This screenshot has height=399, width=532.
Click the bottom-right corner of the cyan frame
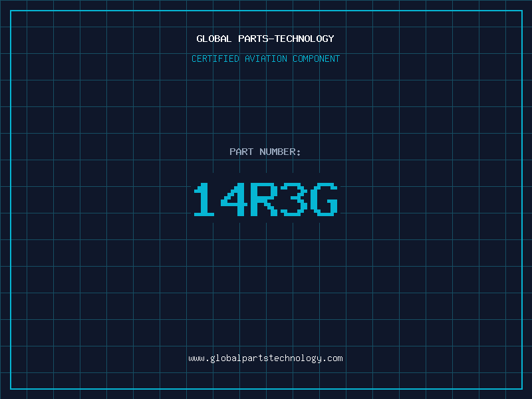pyautogui.click(x=521, y=388)
